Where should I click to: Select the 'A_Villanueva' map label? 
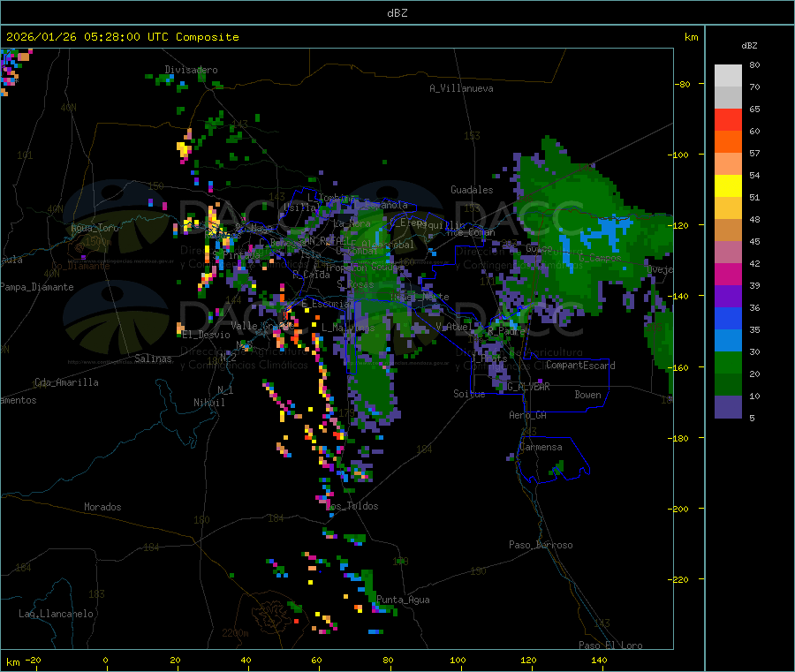[x=461, y=88]
